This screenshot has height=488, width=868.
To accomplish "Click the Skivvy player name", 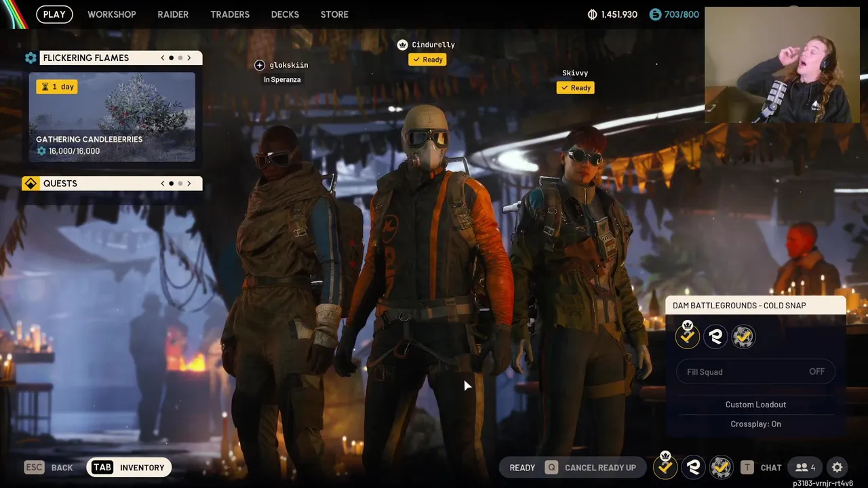I will (575, 73).
